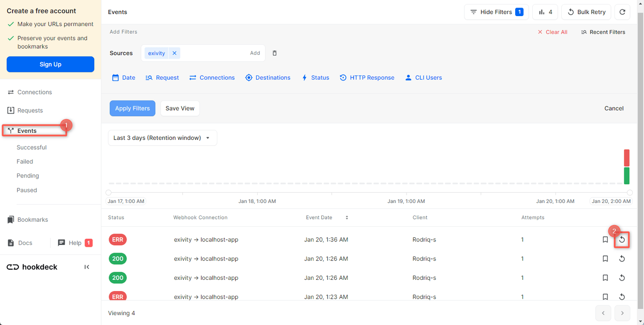Screen dimensions: 644x325
Task: Click the Apply Filters button
Action: coord(132,108)
